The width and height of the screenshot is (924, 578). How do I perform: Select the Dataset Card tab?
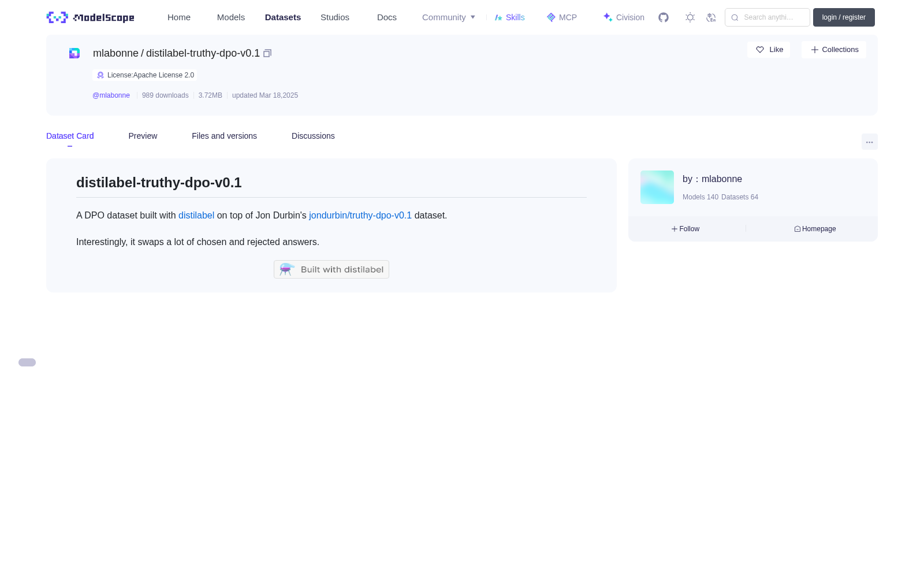point(70,136)
